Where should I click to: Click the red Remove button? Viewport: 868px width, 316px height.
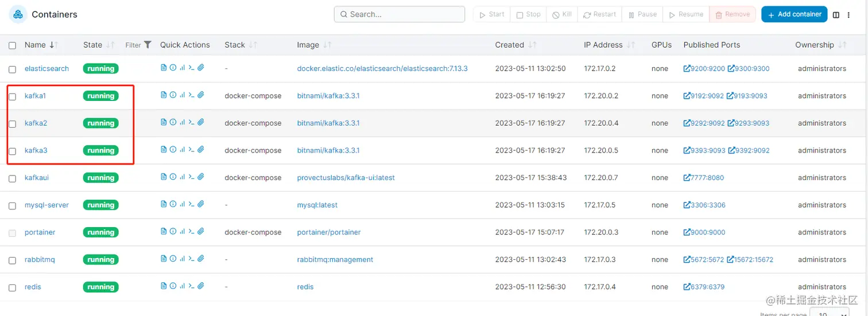tap(733, 14)
